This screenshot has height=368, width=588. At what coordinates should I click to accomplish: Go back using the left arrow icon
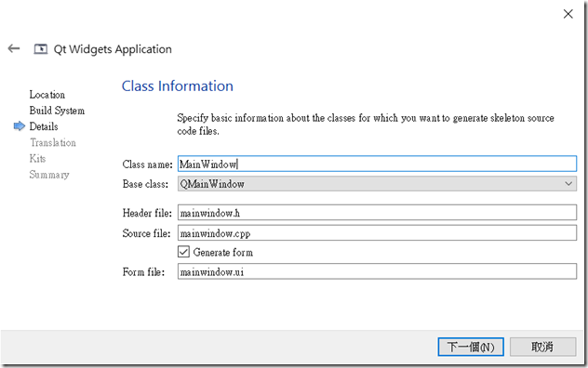(x=14, y=48)
